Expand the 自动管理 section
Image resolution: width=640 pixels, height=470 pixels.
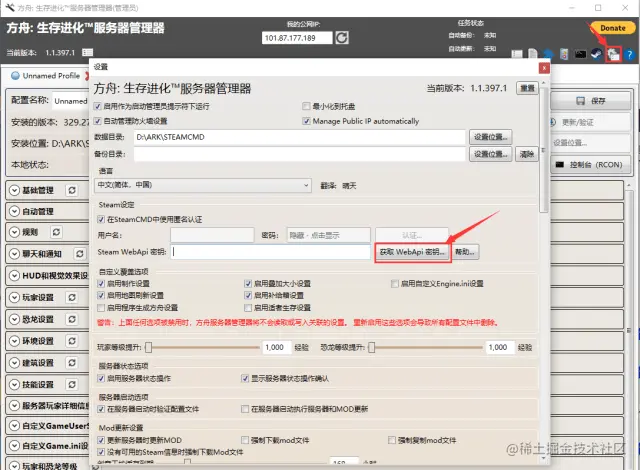pos(15,211)
